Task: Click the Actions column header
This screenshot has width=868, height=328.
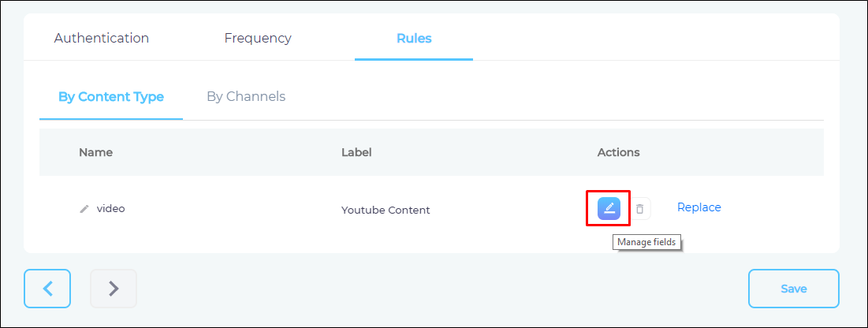Action: click(619, 152)
